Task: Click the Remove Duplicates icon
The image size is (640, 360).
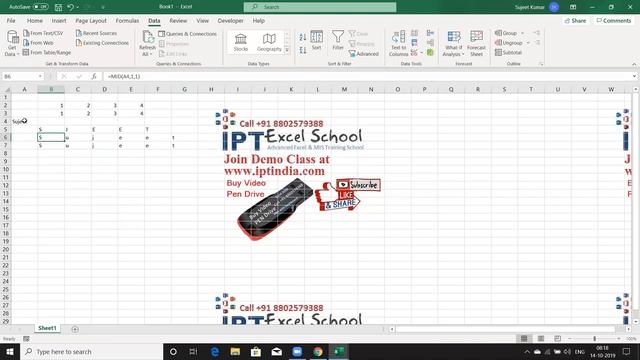Action: coord(414,43)
